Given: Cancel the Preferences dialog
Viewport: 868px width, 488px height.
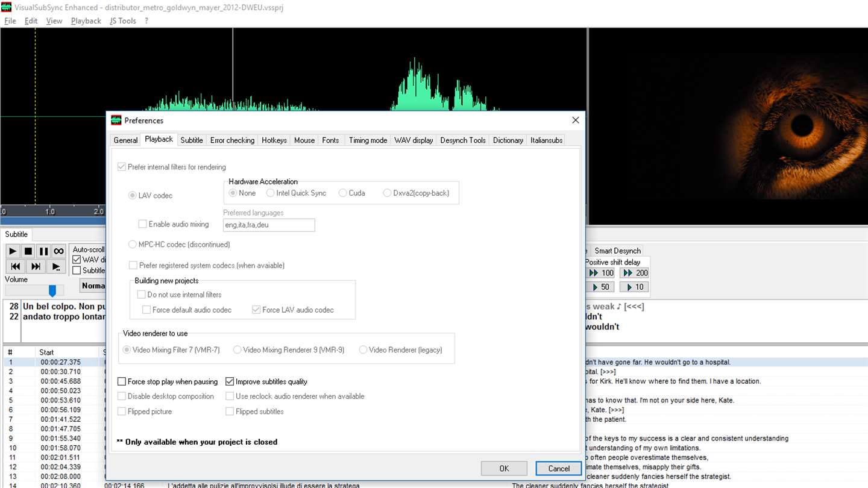Looking at the screenshot, I should tap(559, 468).
